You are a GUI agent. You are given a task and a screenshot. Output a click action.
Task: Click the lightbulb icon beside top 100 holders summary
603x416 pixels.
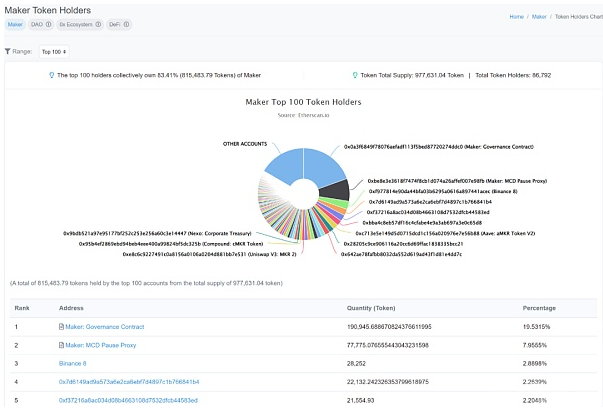coord(51,75)
